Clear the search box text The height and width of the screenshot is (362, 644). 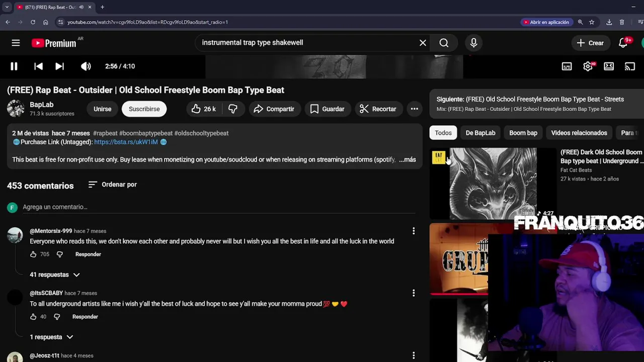[423, 43]
